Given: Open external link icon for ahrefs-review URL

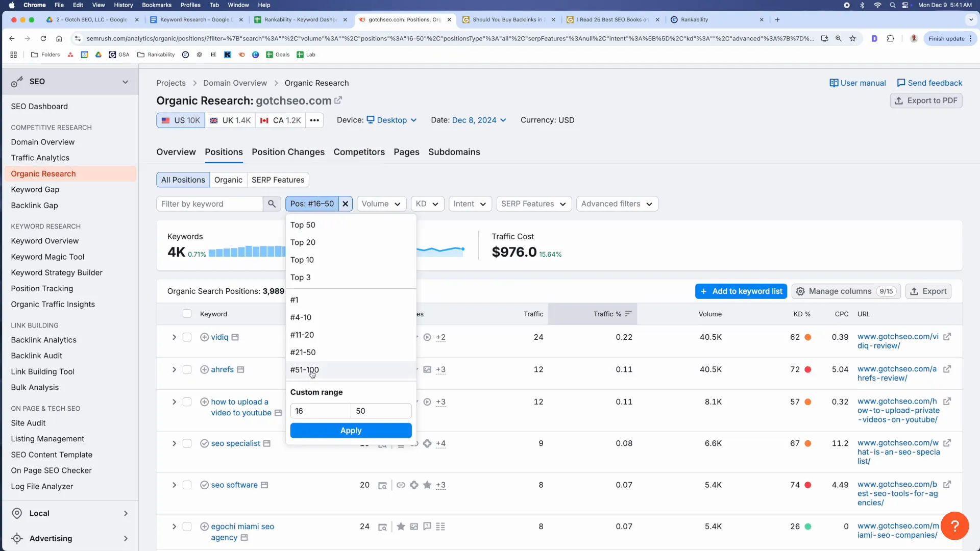Looking at the screenshot, I should [947, 369].
